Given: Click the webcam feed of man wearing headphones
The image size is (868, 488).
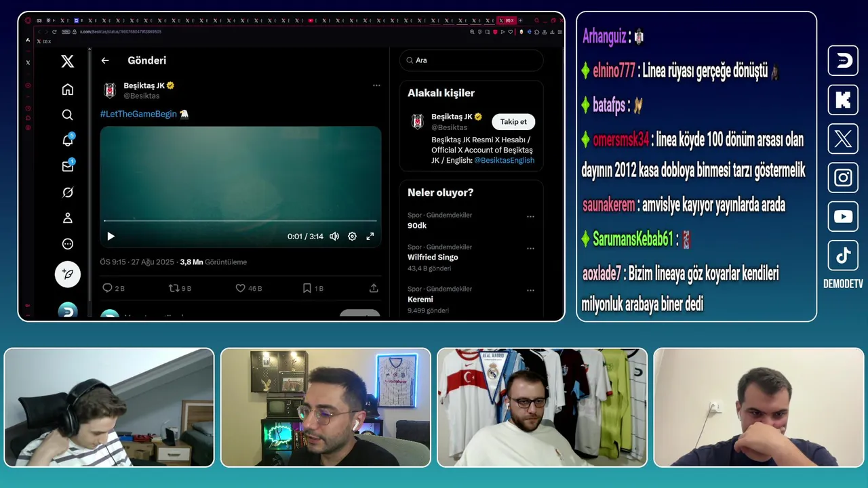Looking at the screenshot, I should pos(109,407).
